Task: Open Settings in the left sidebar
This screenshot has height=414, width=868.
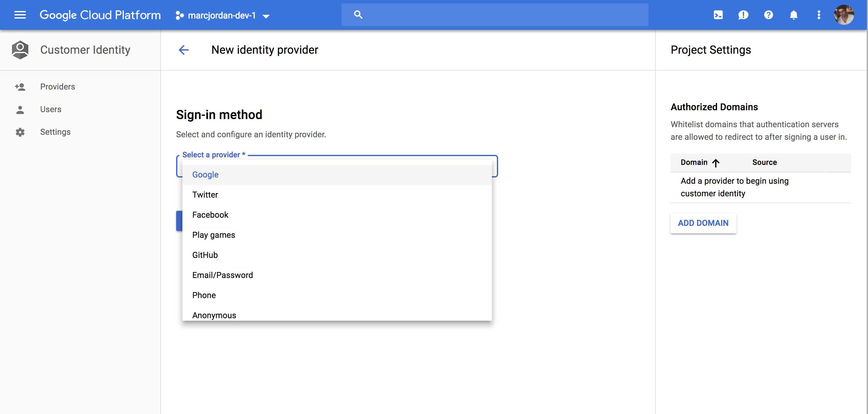Action: coord(55,132)
